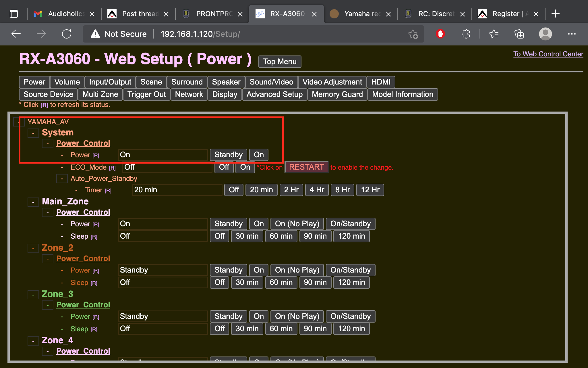Set Main_Zone Power to On (No Play)

[297, 224]
